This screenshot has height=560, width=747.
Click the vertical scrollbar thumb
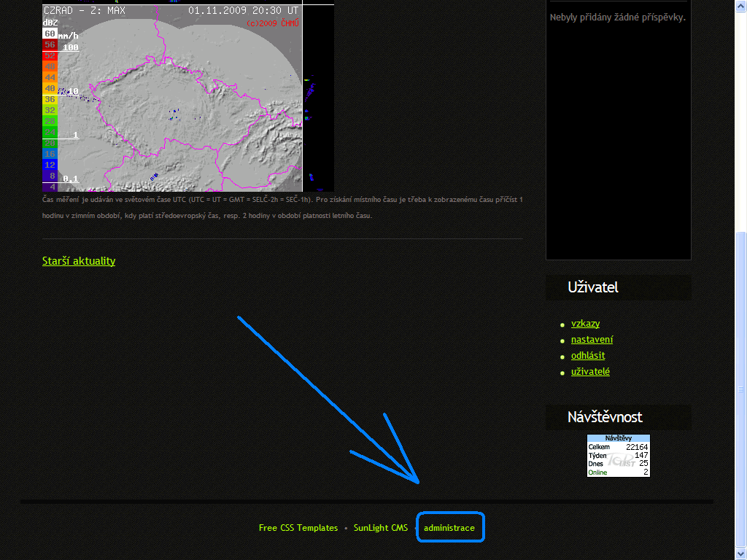click(x=740, y=386)
